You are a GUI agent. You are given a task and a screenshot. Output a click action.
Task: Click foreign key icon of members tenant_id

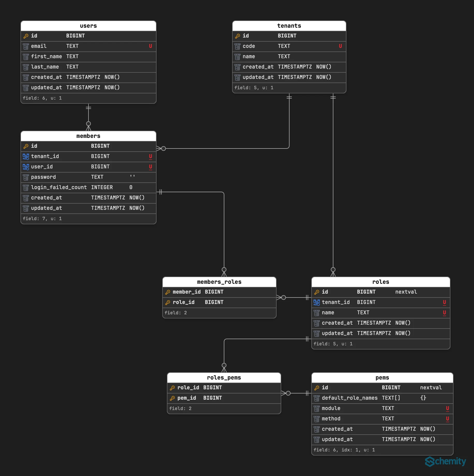point(26,157)
